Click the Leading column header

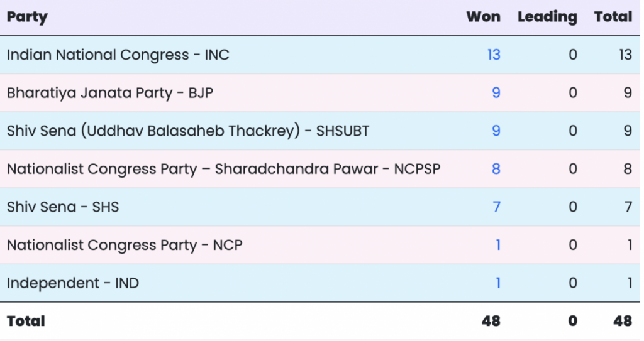pos(547,17)
